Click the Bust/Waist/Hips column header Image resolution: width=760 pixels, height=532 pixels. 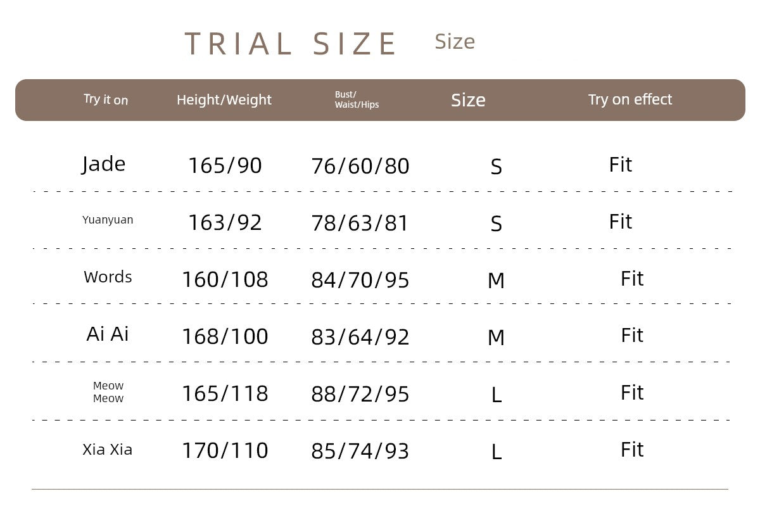357,99
